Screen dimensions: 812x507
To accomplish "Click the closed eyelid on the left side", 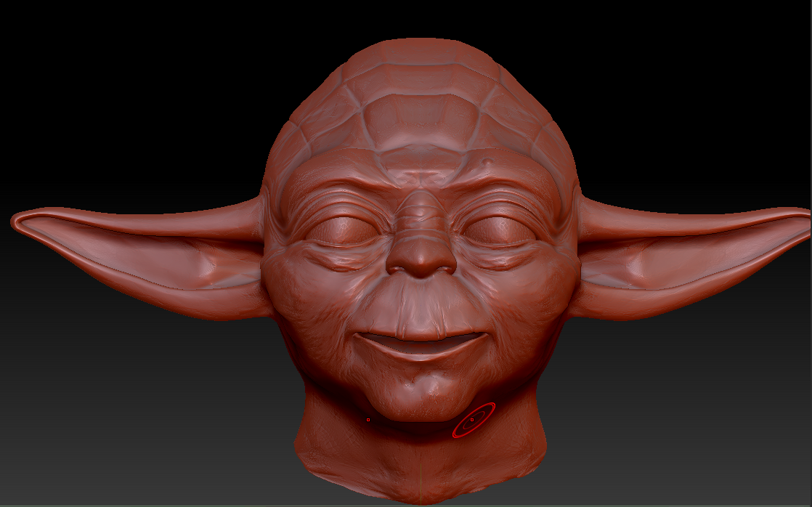I will (342, 232).
